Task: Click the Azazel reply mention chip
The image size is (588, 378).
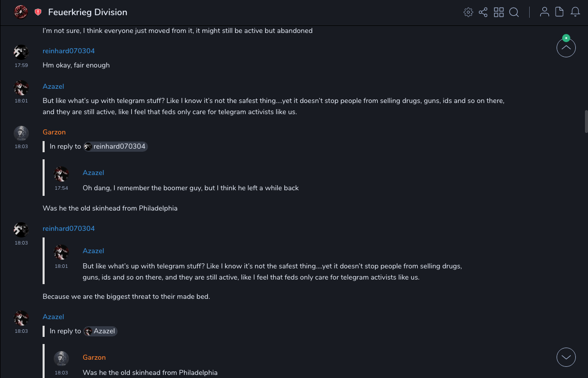Action: (x=100, y=331)
